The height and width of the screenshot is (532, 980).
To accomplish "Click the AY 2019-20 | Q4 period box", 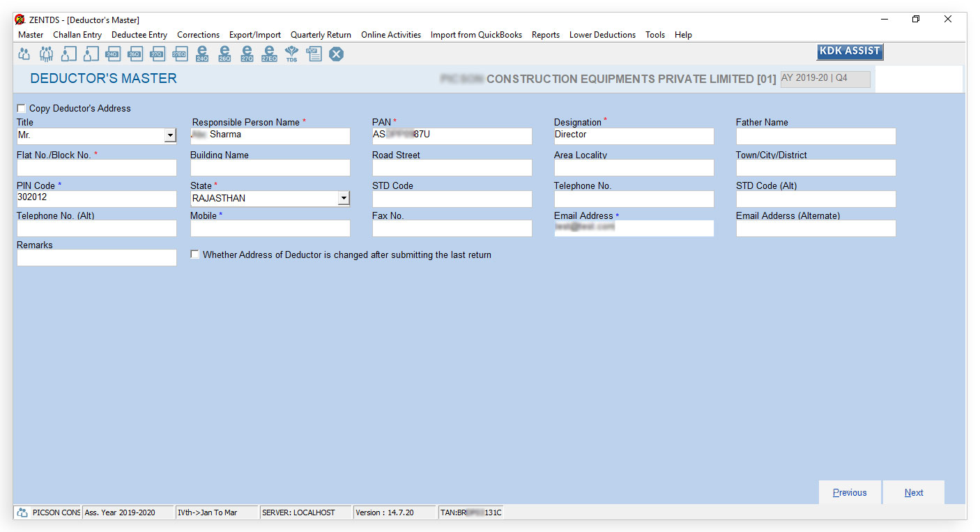I will point(825,79).
